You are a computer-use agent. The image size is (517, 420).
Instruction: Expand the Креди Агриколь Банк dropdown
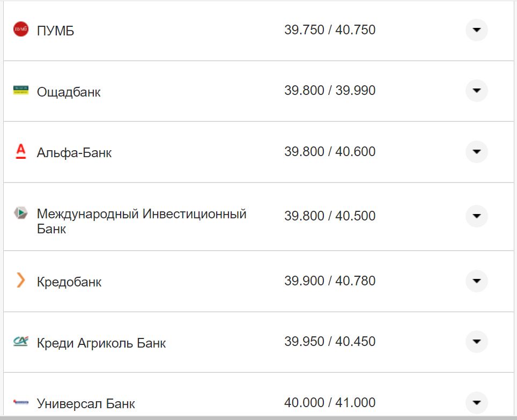pyautogui.click(x=476, y=341)
